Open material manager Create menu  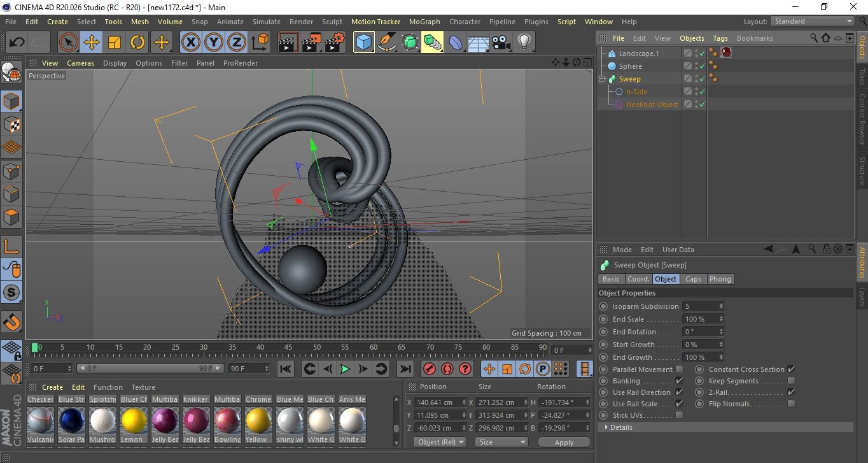pos(52,387)
